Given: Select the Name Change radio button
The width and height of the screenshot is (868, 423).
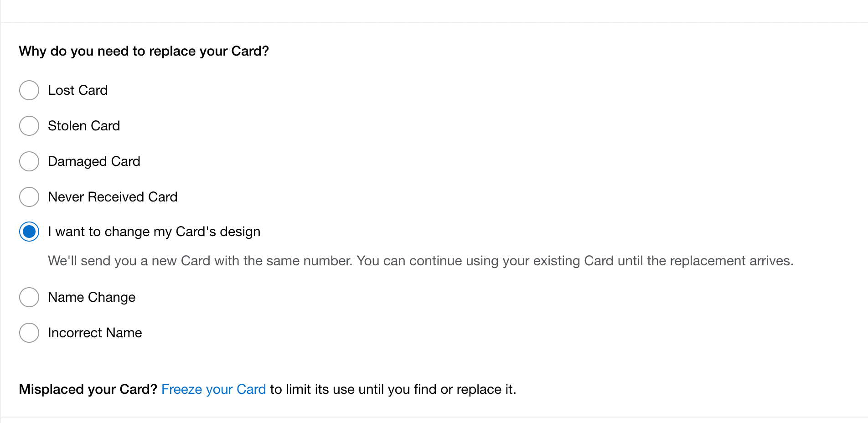Looking at the screenshot, I should 29,297.
